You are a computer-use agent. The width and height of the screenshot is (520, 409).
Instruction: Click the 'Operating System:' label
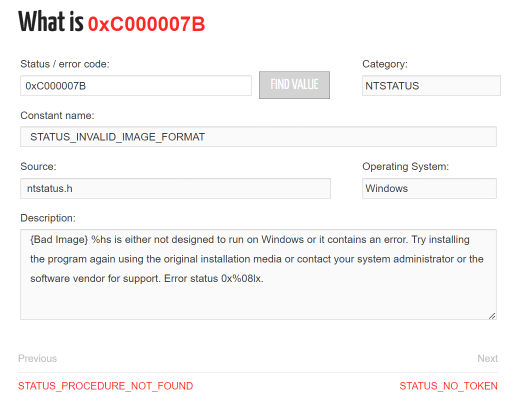(x=405, y=166)
